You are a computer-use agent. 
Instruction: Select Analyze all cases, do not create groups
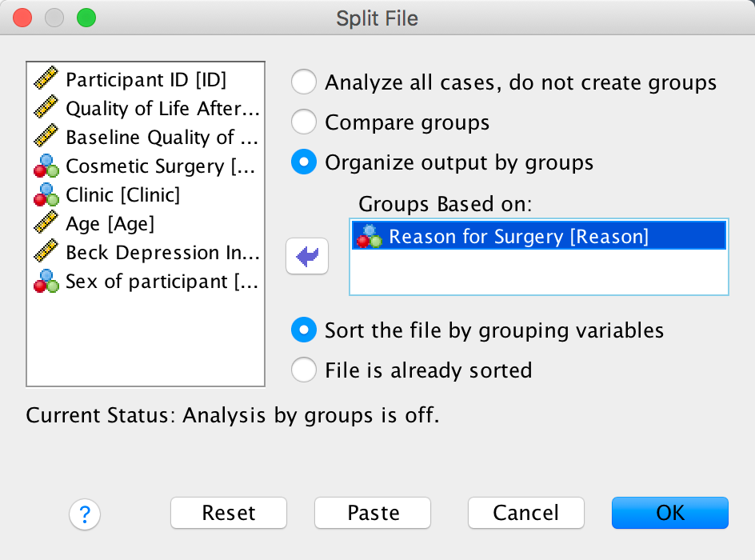coord(304,82)
